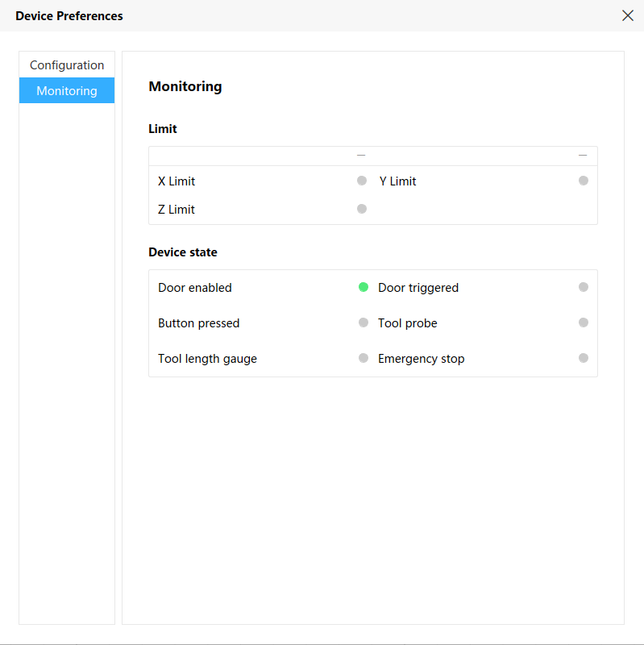Click the green Door triggered indicator
This screenshot has height=645, width=644.
pyautogui.click(x=362, y=287)
